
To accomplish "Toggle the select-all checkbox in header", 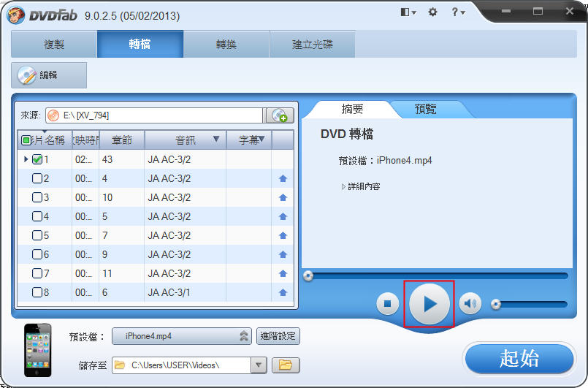I will pyautogui.click(x=26, y=140).
